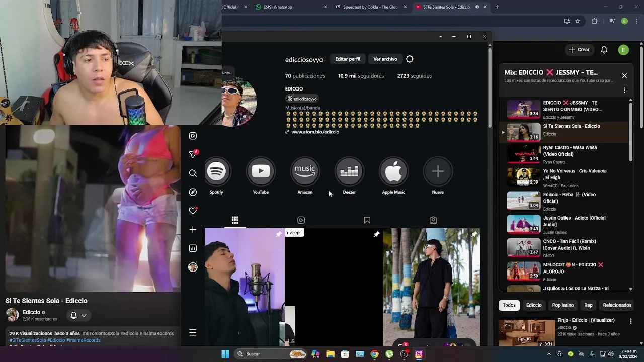Screen dimensions: 644x362
Task: Expand the Ediccio subscription notification dropdown
Action: tap(78, 315)
